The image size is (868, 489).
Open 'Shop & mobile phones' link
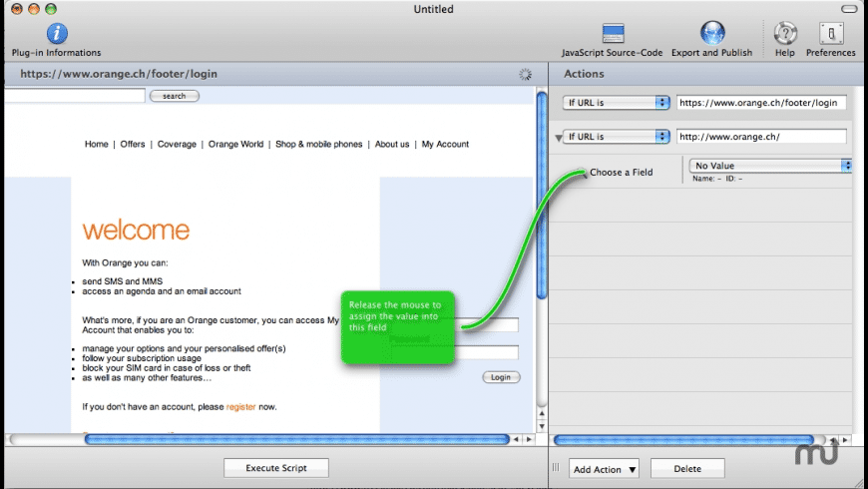[x=319, y=144]
